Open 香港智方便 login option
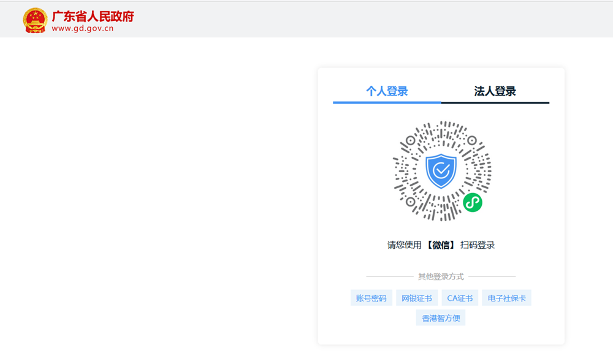 click(441, 318)
